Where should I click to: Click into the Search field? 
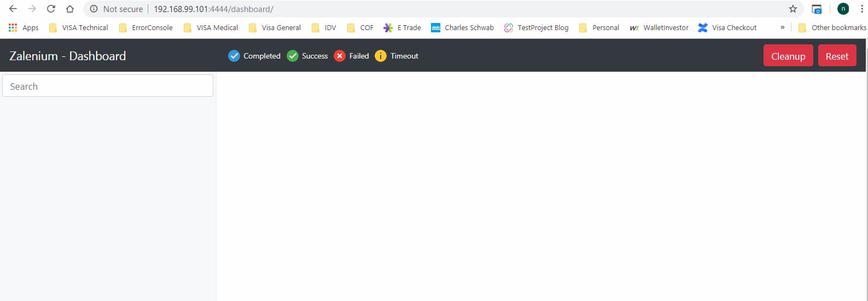coord(108,86)
